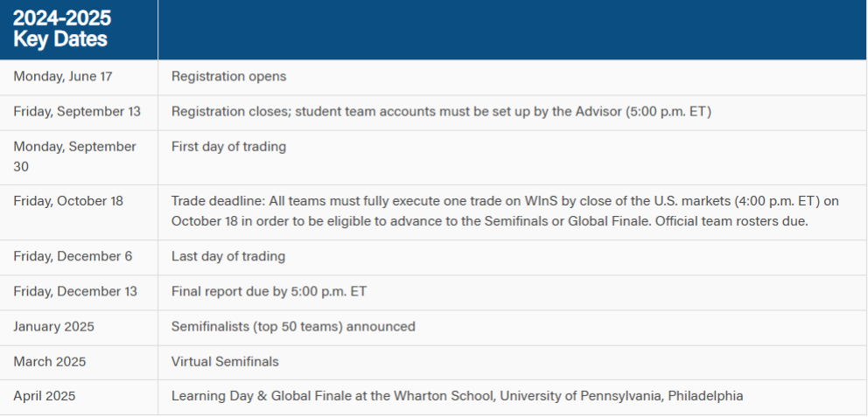Viewport: 868px width, 417px height.
Task: Select the "April 2025" date cell
Action: 45,396
